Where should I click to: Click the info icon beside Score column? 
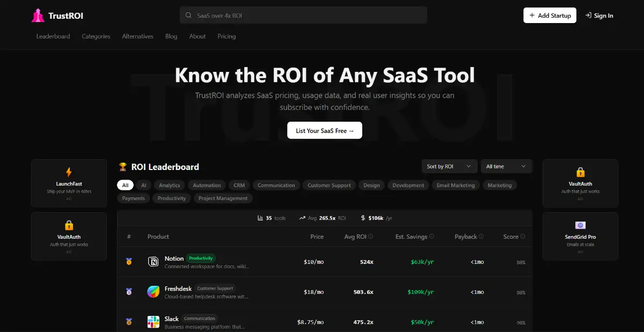[x=523, y=237]
